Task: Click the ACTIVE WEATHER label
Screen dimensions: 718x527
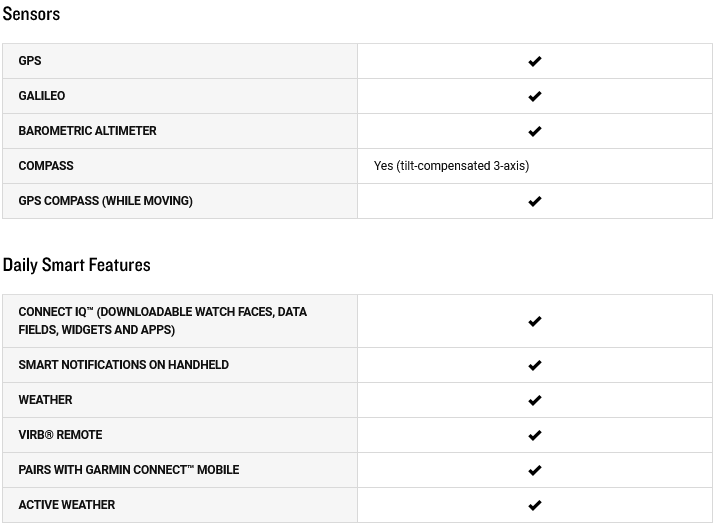Action: [x=67, y=505]
